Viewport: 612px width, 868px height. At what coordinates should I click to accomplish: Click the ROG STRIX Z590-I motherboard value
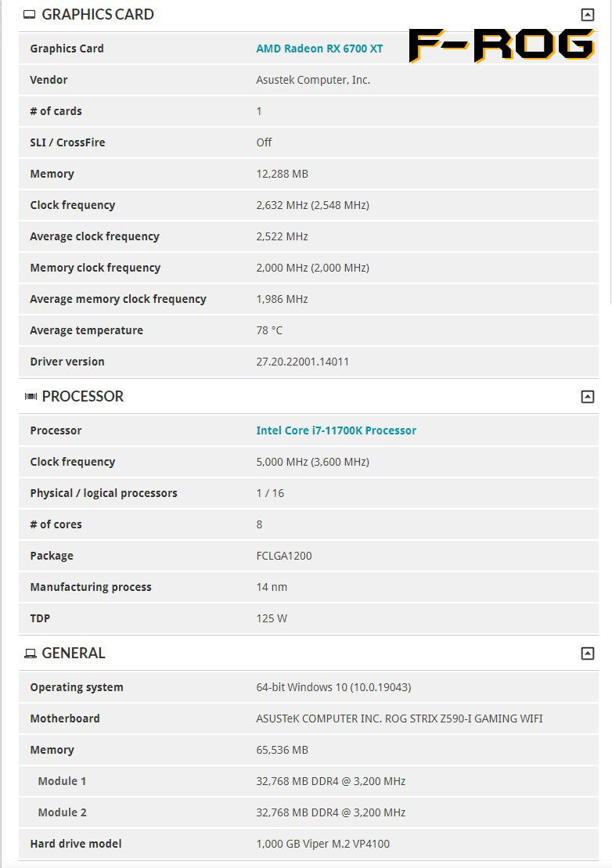pos(399,719)
